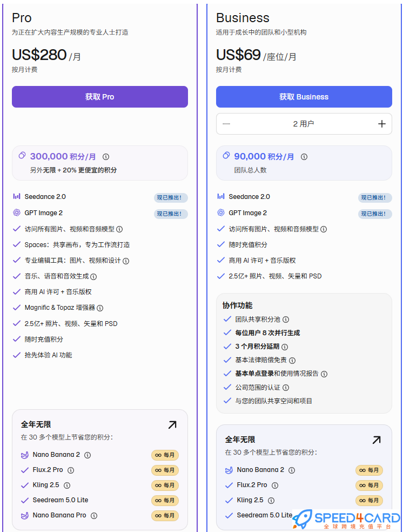Open info for Business Flux.2 Pro

pos(275,486)
